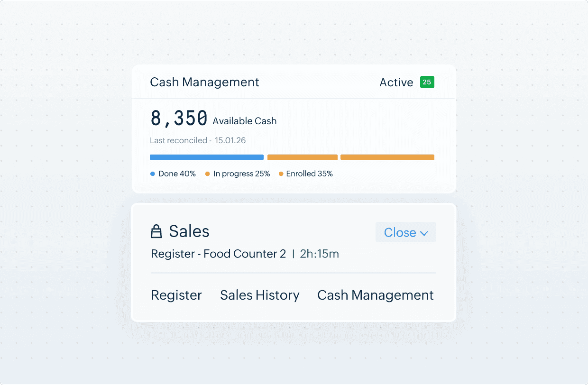Click the Active status label
Image resolution: width=588 pixels, height=385 pixels.
coord(396,82)
